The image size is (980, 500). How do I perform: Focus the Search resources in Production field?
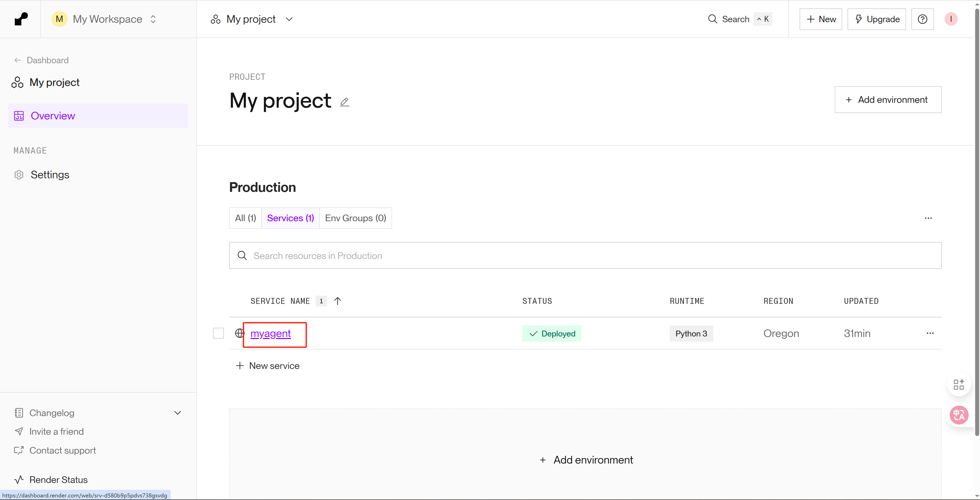coord(585,256)
